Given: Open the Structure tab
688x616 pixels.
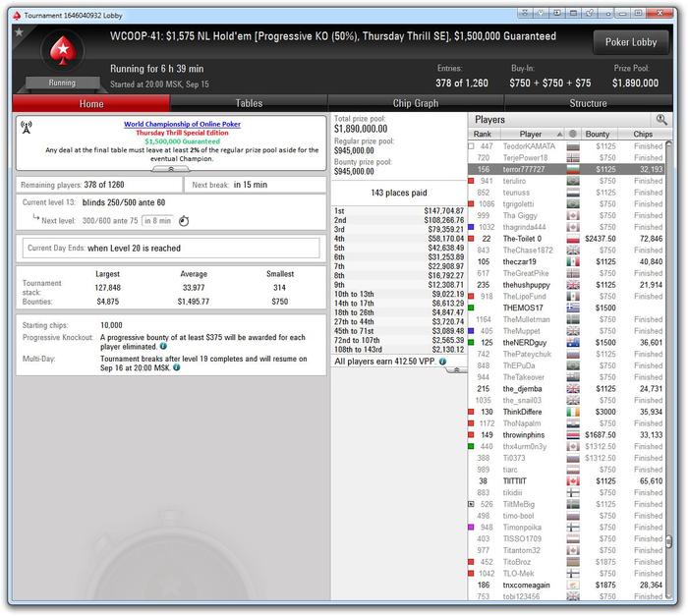Looking at the screenshot, I should 588,103.
